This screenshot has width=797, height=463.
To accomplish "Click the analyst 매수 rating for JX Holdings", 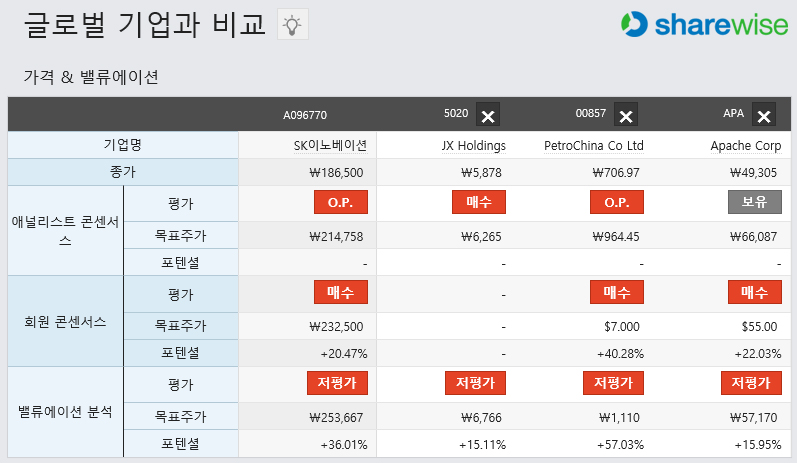I will [x=479, y=202].
